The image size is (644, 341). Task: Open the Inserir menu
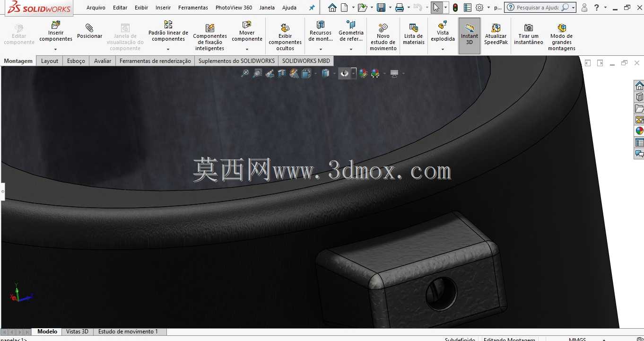point(163,8)
